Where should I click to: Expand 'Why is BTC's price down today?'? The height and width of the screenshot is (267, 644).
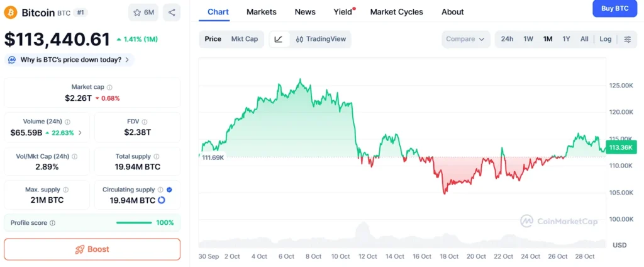(69, 60)
